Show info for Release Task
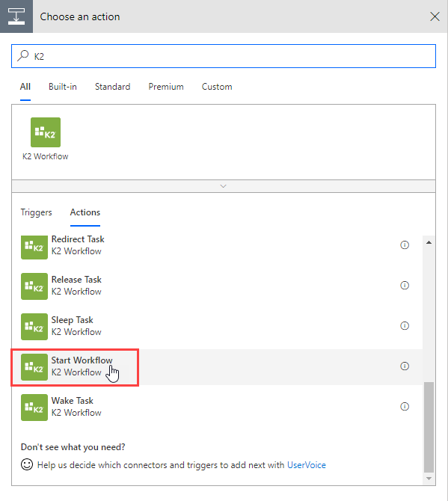 [405, 286]
